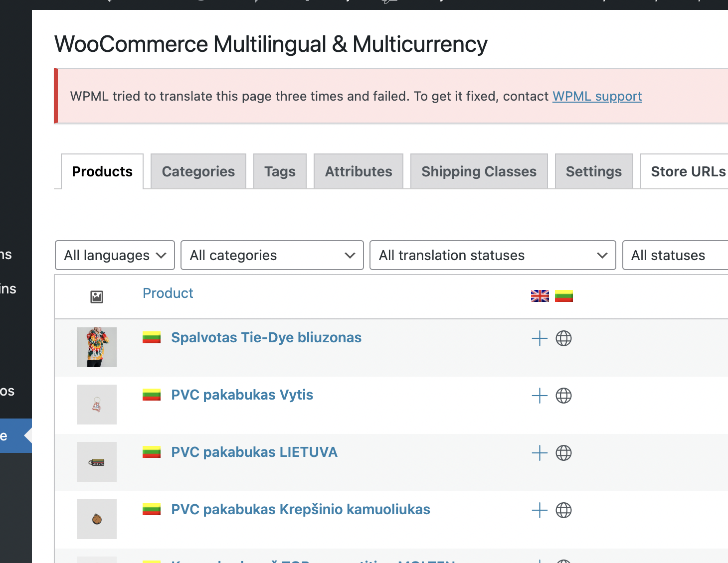
Task: Open the Tags tab
Action: point(280,171)
